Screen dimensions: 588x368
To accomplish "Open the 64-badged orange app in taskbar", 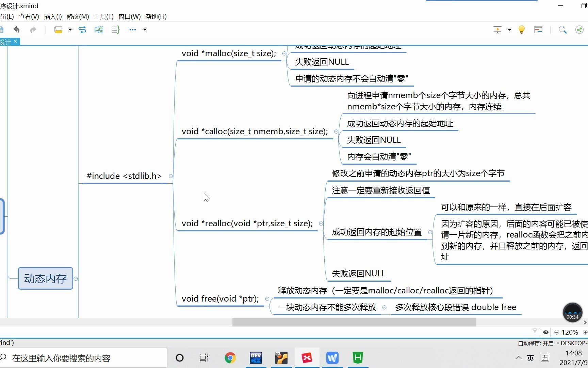I will [x=281, y=358].
